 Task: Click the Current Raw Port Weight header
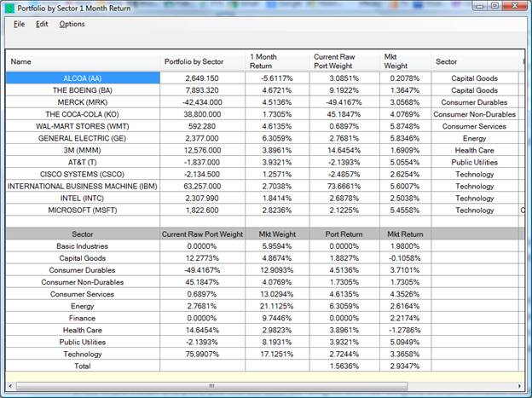pos(344,61)
